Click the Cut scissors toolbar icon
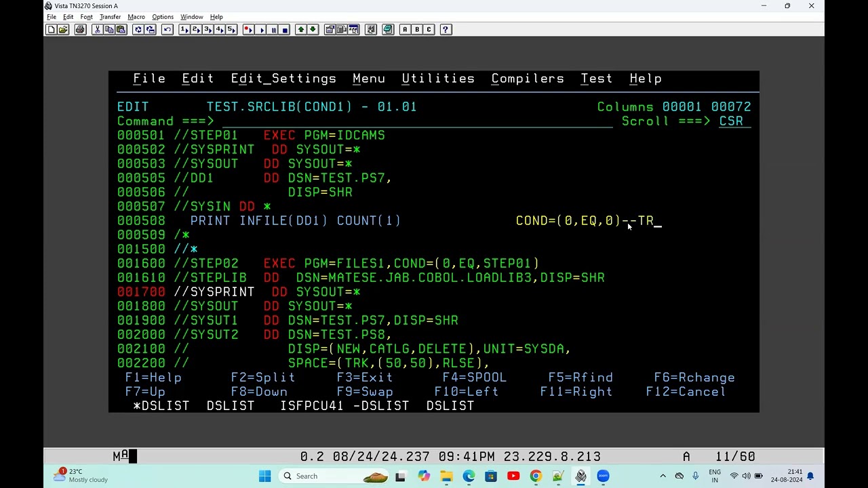 [97, 29]
